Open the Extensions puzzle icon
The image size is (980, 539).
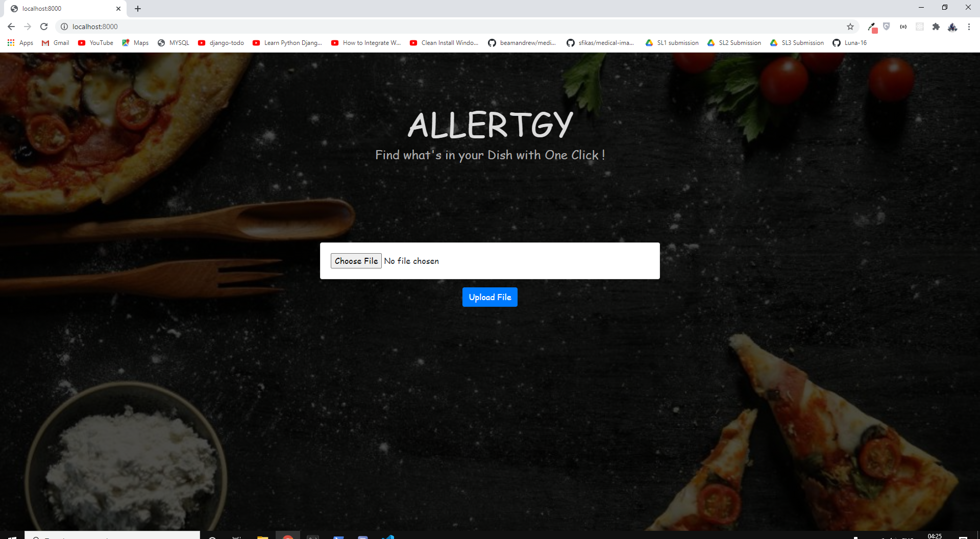[936, 27]
